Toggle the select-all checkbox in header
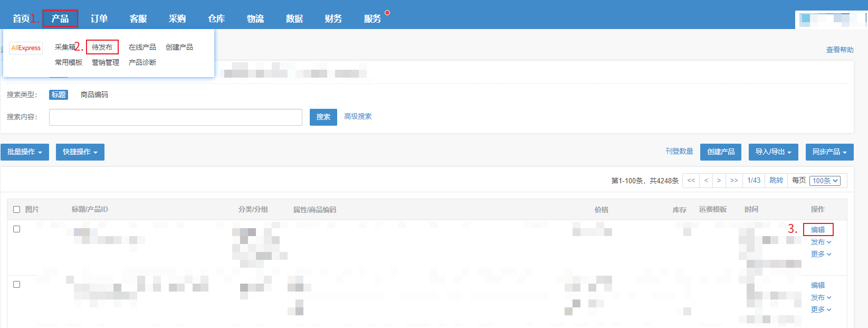Screen dimensions: 868x328 [16, 210]
